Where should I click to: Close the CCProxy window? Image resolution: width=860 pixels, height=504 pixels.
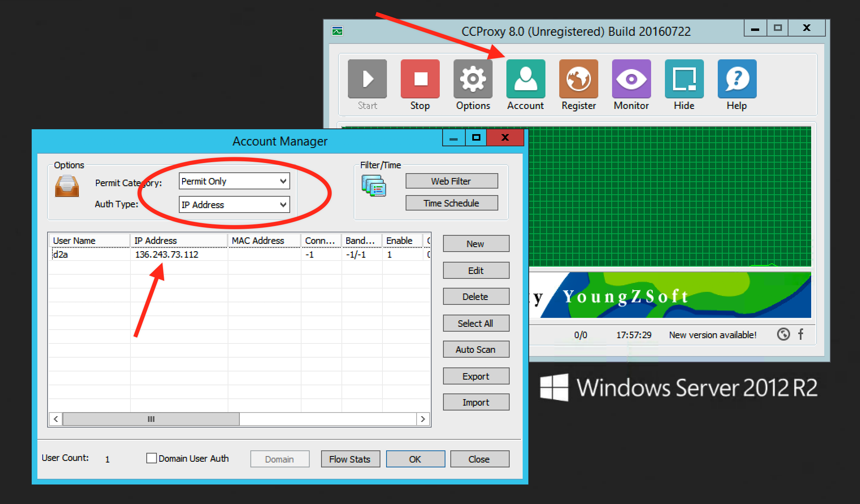tap(807, 28)
